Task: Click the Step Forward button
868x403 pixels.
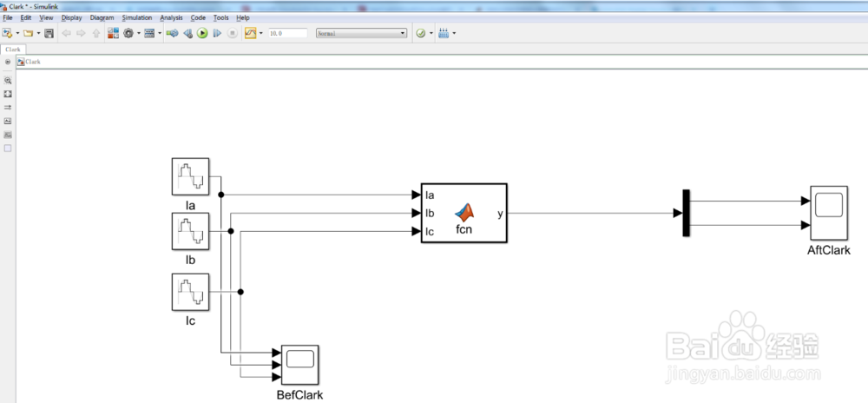Action: coord(217,33)
